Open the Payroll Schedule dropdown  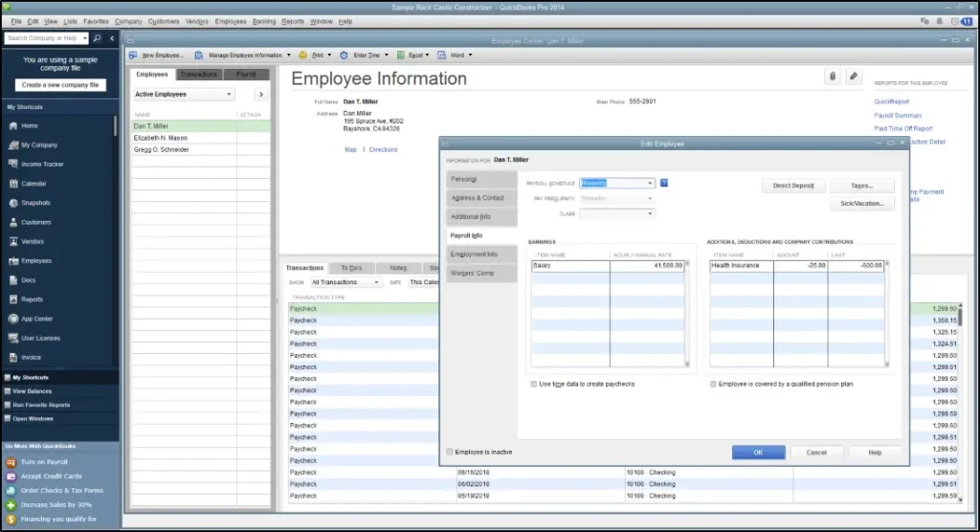[x=650, y=183]
